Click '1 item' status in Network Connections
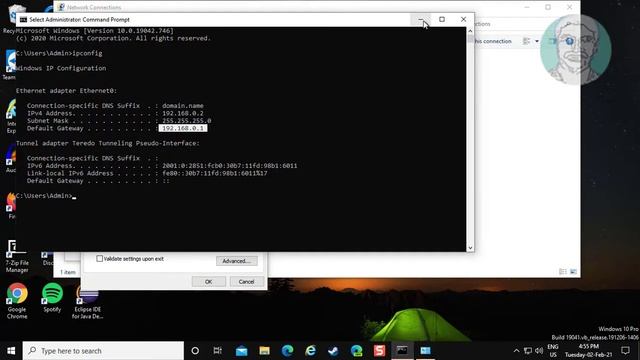The image size is (640, 360). coord(68,272)
